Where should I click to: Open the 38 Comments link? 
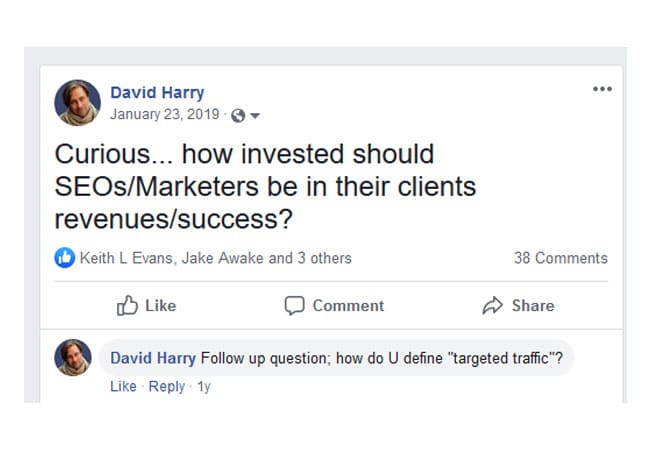point(561,258)
